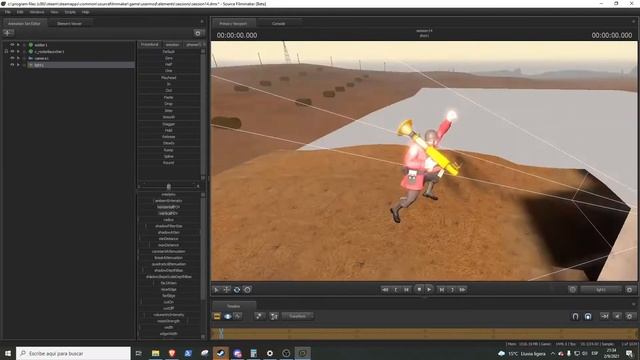Toggle visibility eye for light1
The height and width of the screenshot is (360, 640).
12,64
